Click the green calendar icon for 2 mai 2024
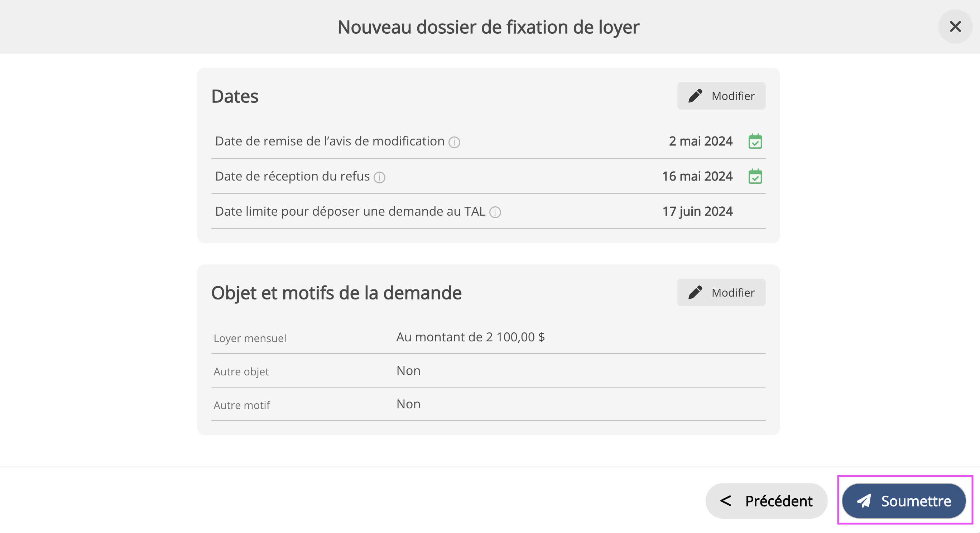The height and width of the screenshot is (533, 980). [x=755, y=141]
